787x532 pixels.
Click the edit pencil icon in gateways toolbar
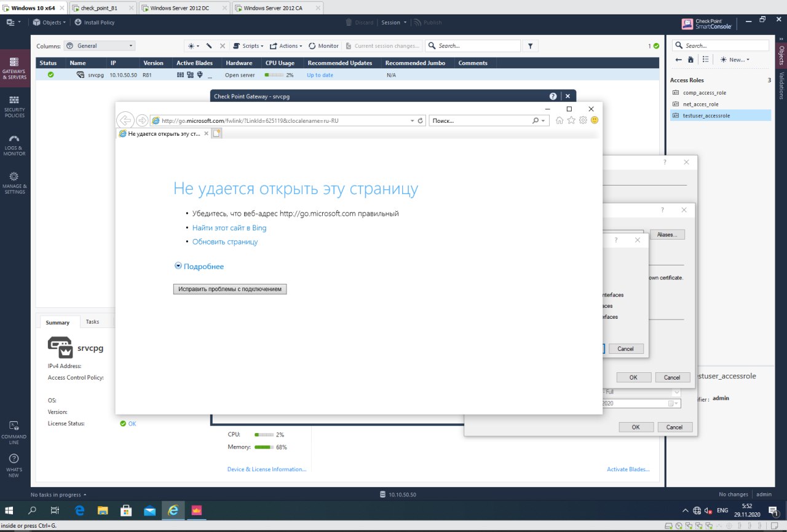[x=209, y=46]
